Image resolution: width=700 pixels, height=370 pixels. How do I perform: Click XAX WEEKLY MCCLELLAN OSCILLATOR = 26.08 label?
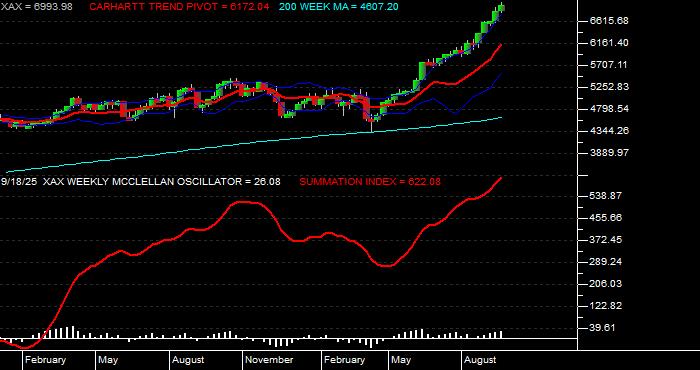[162, 182]
